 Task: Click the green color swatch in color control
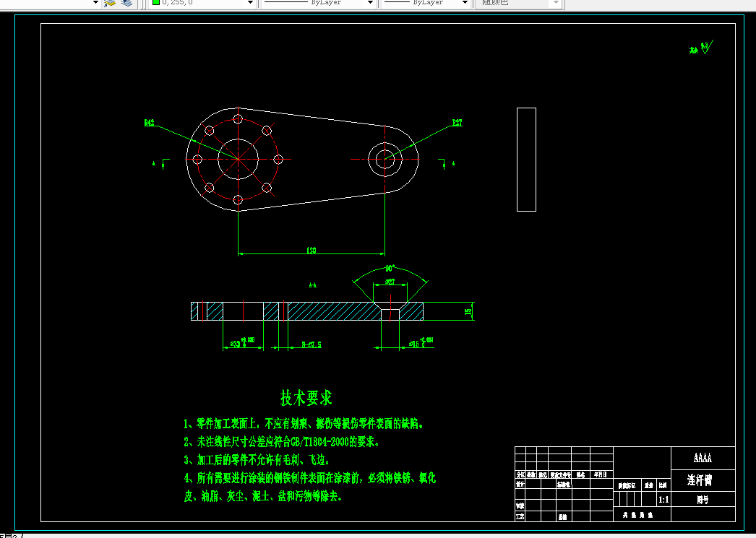[x=156, y=2]
